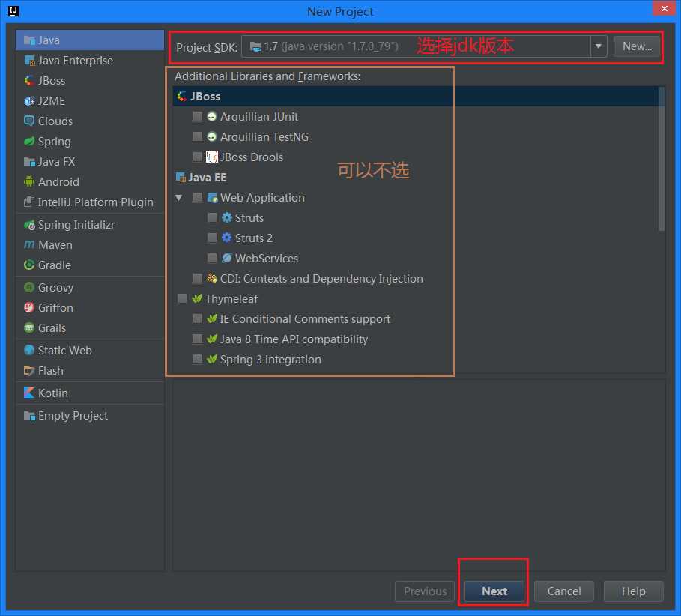Click the JBoss Drools icon in frameworks list
Viewport: 681px width, 616px height.
[x=212, y=157]
